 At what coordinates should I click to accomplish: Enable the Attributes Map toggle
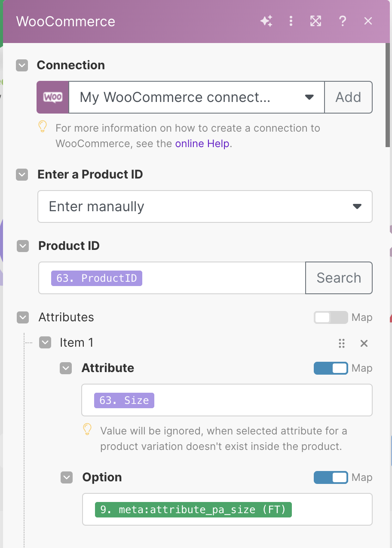(331, 317)
